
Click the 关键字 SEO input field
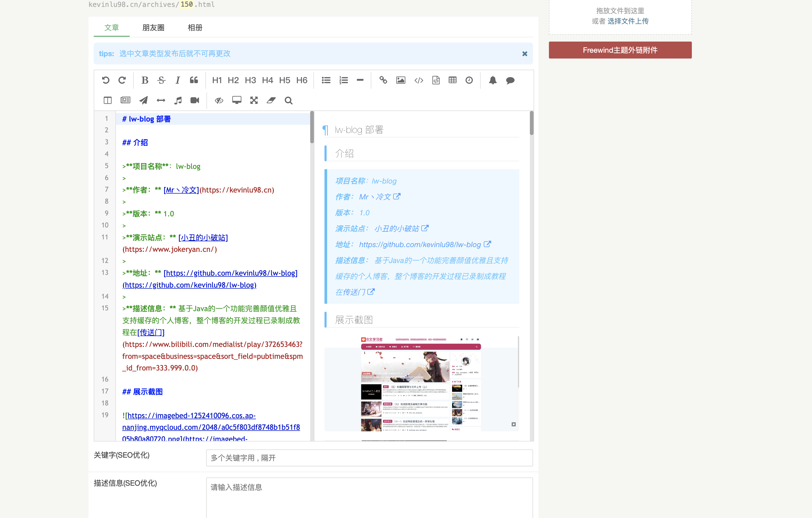[x=369, y=458]
